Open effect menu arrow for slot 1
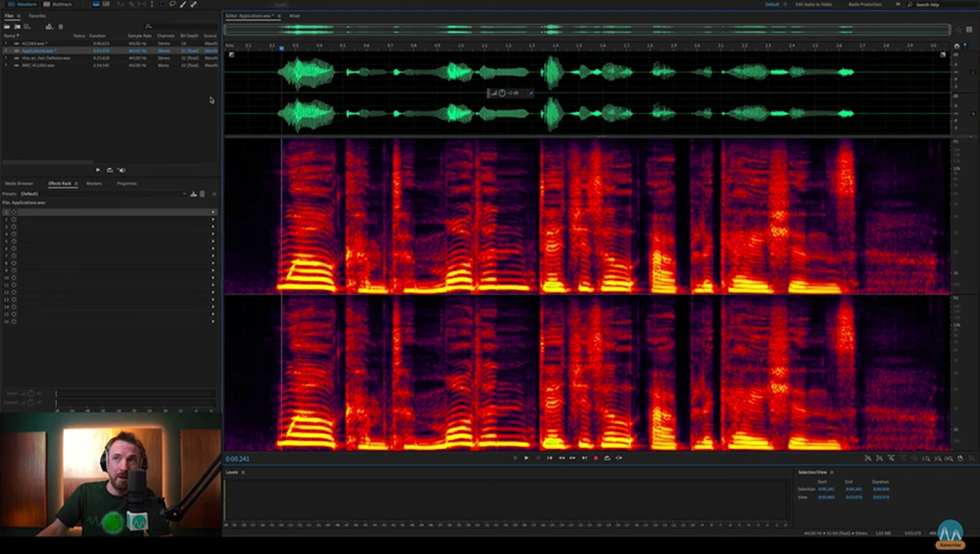The image size is (980, 554). pyautogui.click(x=213, y=213)
